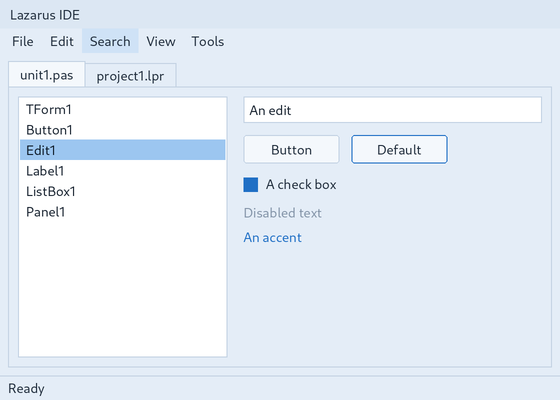Select TForm1 in the list
The height and width of the screenshot is (400, 560).
[122, 109]
